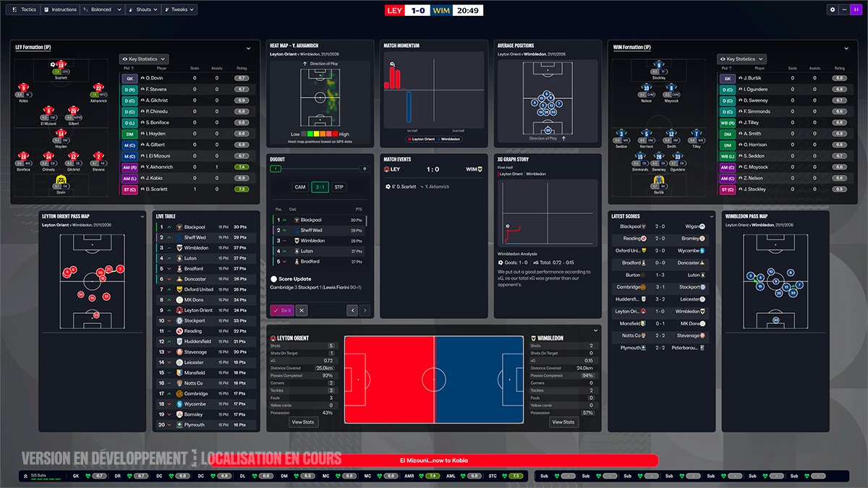This screenshot has height=488, width=868.
Task: Click the GK condition heart icon in bottom bar
Action: pyautogui.click(x=88, y=476)
